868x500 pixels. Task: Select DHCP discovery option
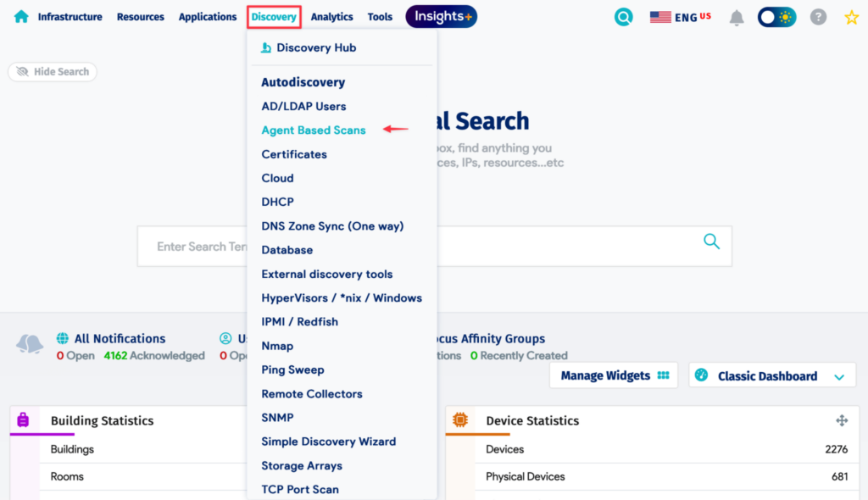click(277, 202)
